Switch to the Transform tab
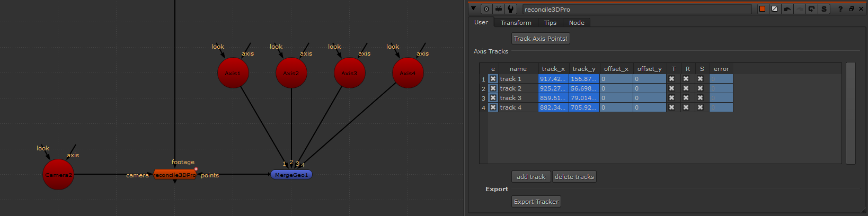The image size is (868, 216). point(516,23)
